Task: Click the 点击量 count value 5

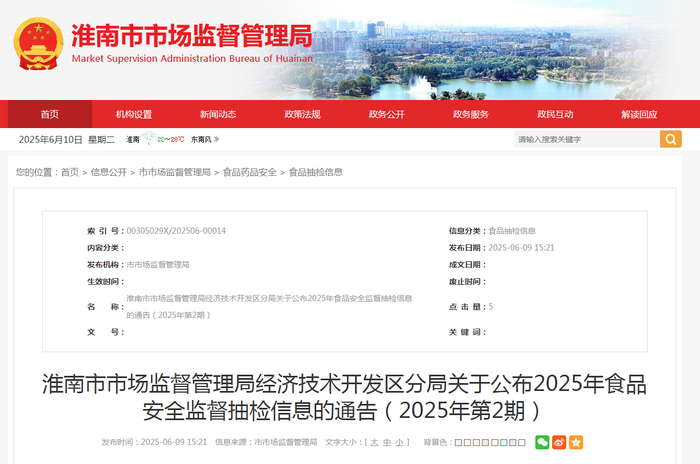Action: tap(491, 306)
